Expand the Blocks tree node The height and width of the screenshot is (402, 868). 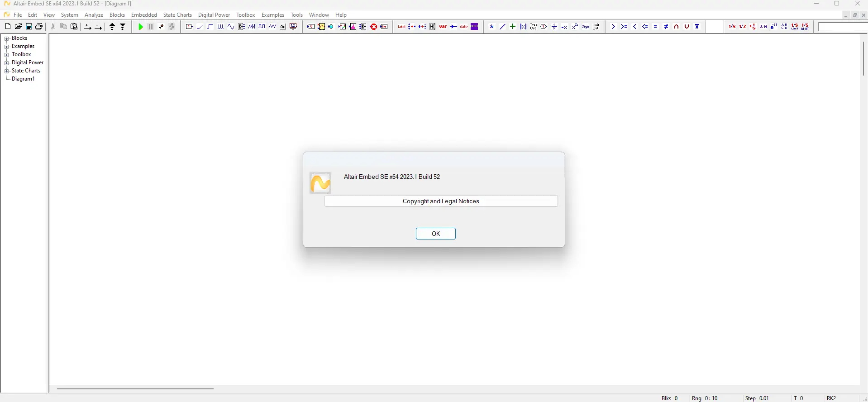point(7,38)
